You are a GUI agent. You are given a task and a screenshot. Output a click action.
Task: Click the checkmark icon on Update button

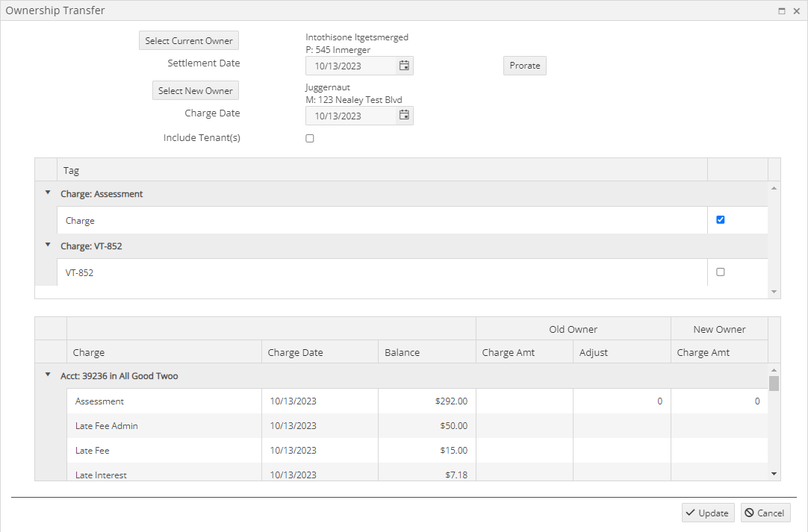[692, 513]
